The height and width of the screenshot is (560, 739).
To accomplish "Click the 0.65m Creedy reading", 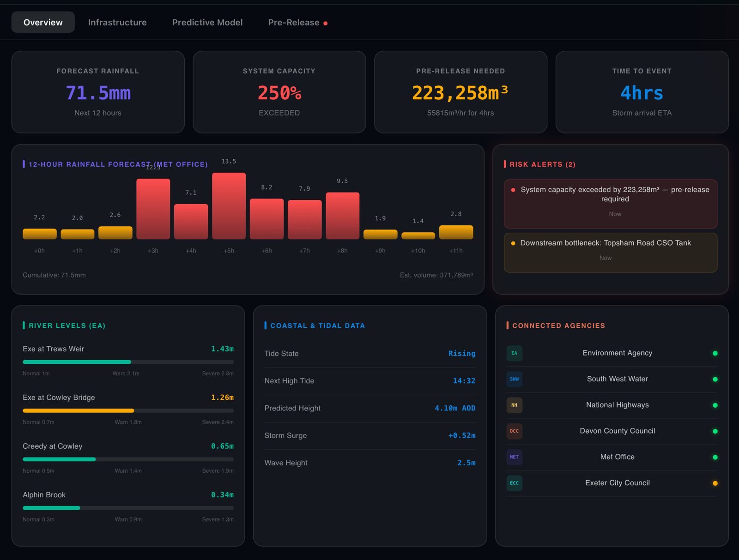I will 222,446.
